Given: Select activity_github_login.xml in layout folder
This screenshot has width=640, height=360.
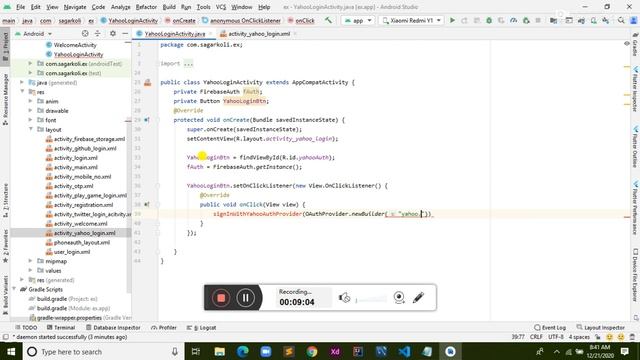Looking at the screenshot, I should click(85, 149).
